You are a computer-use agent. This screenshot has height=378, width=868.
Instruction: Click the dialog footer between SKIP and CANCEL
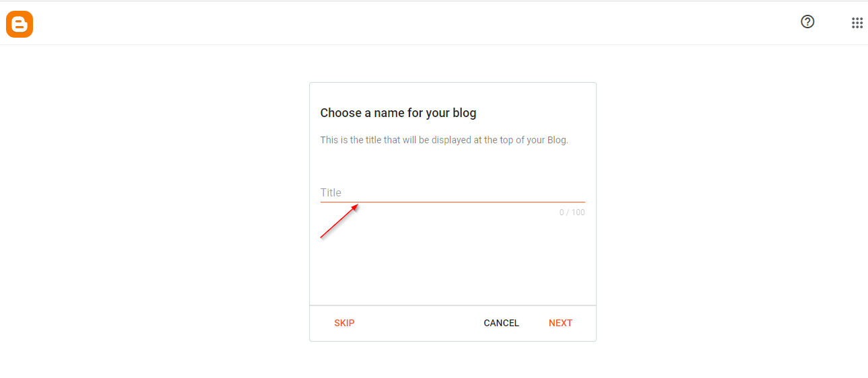click(419, 323)
